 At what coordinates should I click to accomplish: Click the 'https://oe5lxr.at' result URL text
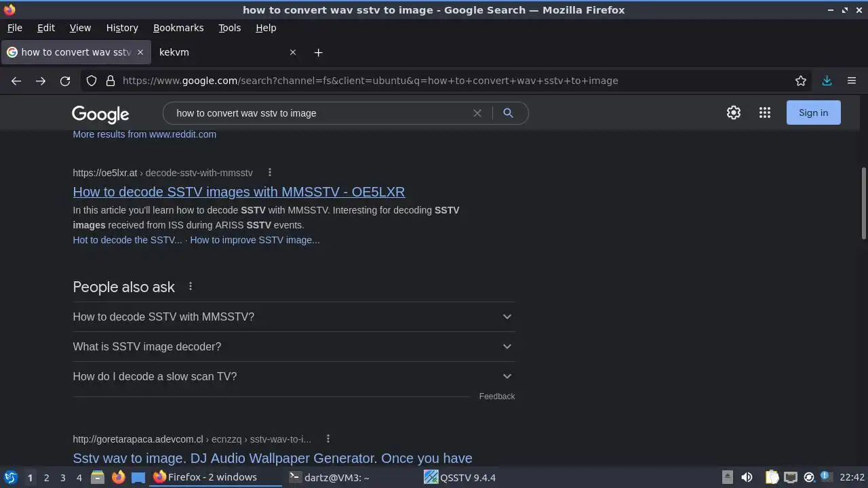[x=105, y=173]
